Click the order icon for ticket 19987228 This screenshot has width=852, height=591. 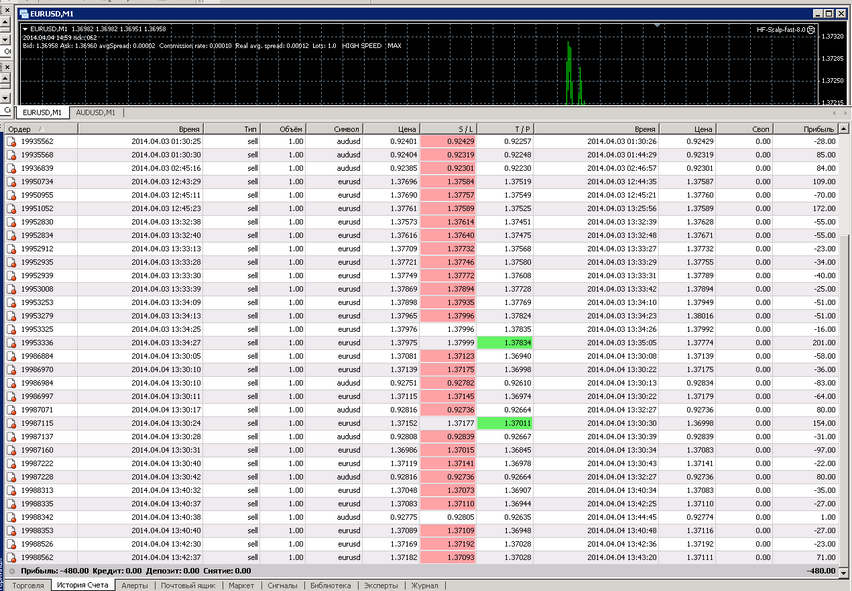coord(11,477)
